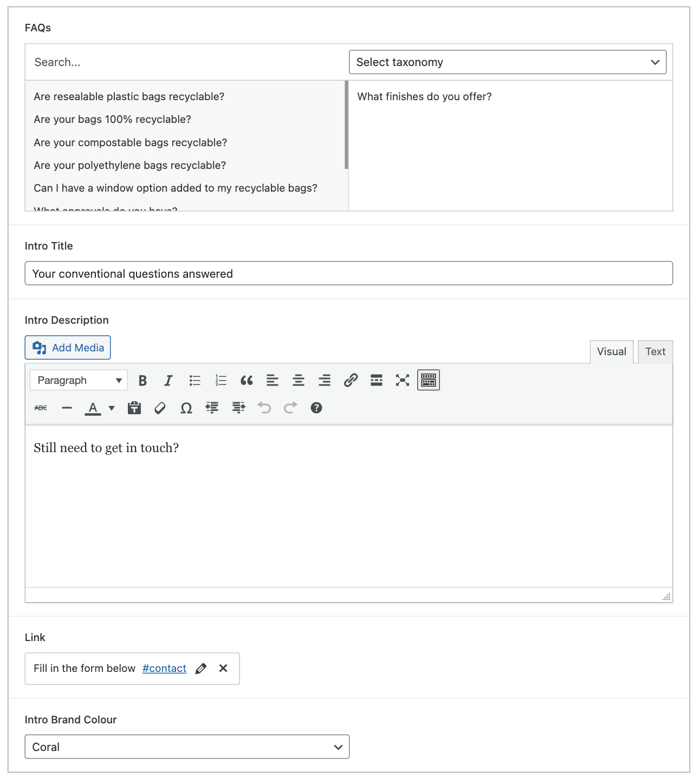
Task: Insert or edit link in the editor
Action: point(351,381)
